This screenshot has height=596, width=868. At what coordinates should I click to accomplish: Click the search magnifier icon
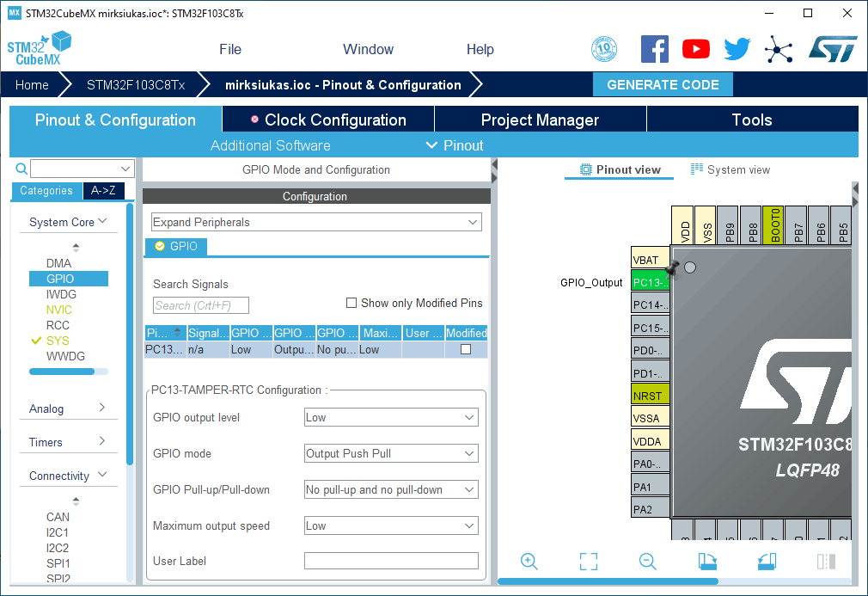(21, 169)
